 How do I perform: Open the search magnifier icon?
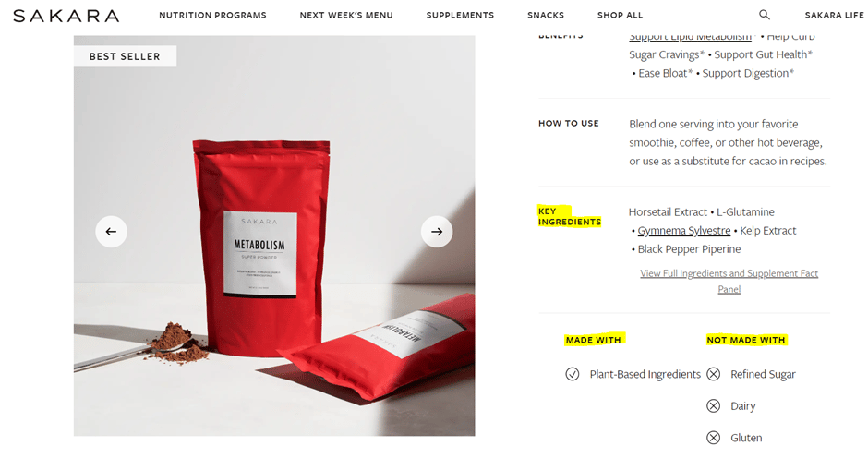tap(764, 15)
